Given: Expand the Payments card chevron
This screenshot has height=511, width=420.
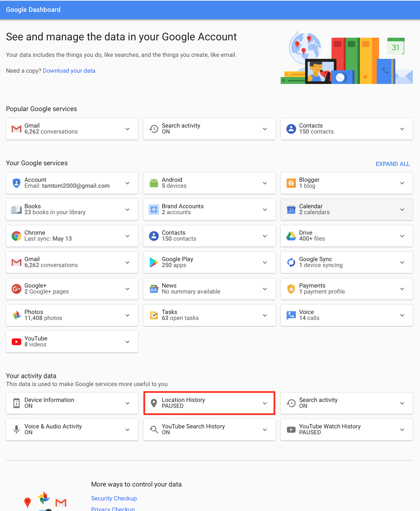Looking at the screenshot, I should pos(402,289).
